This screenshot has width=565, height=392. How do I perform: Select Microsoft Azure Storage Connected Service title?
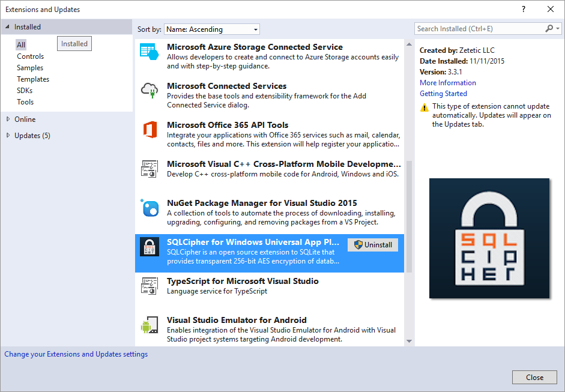(x=255, y=47)
